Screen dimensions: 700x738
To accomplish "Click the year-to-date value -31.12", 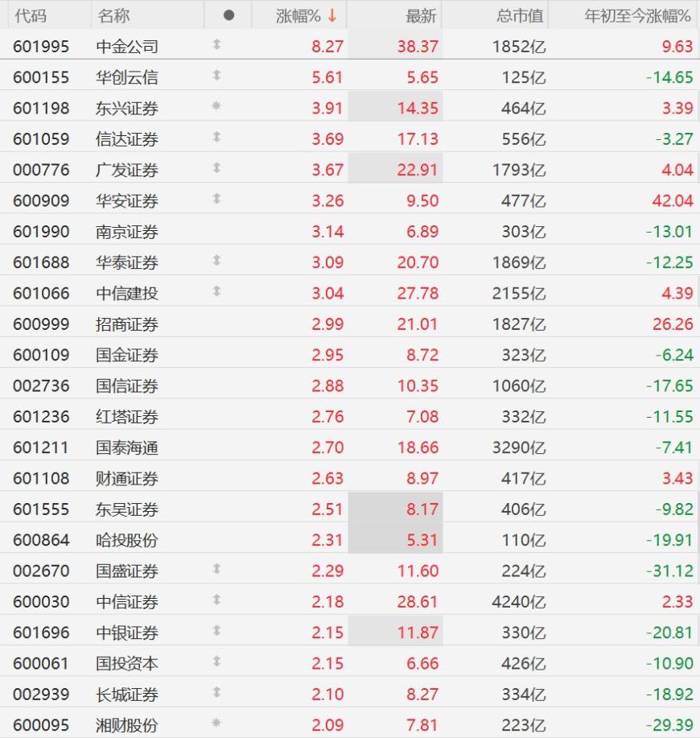I will click(x=669, y=571).
